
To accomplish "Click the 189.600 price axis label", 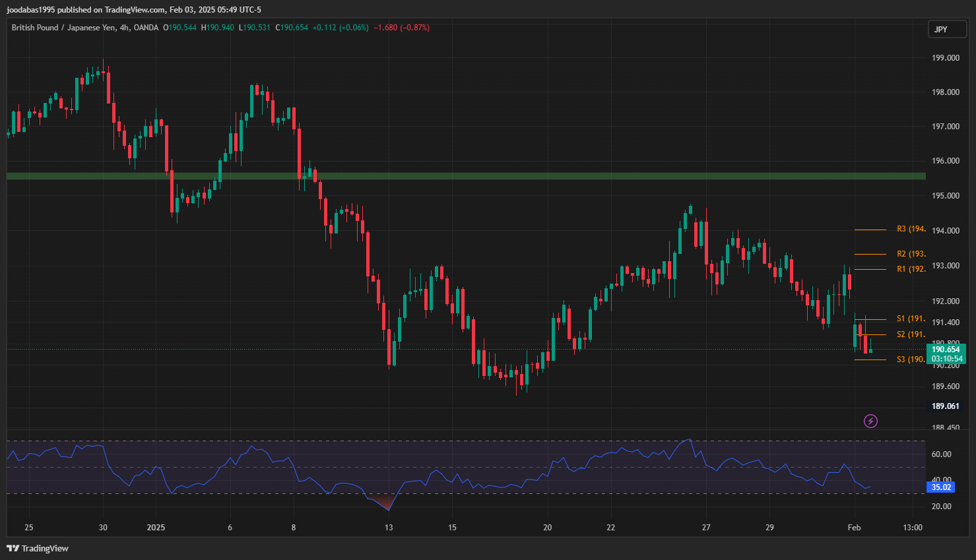I will coord(946,387).
